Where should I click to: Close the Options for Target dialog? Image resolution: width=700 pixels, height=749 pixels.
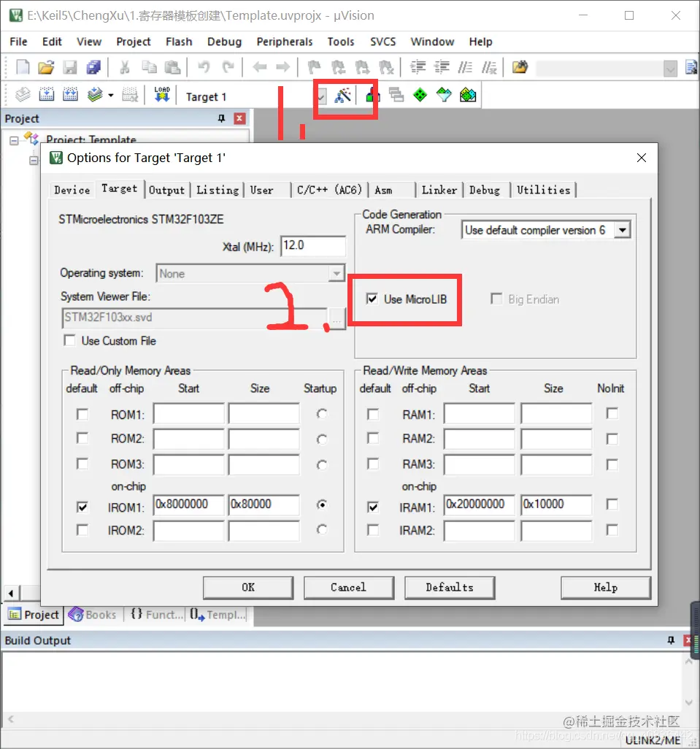coord(642,158)
